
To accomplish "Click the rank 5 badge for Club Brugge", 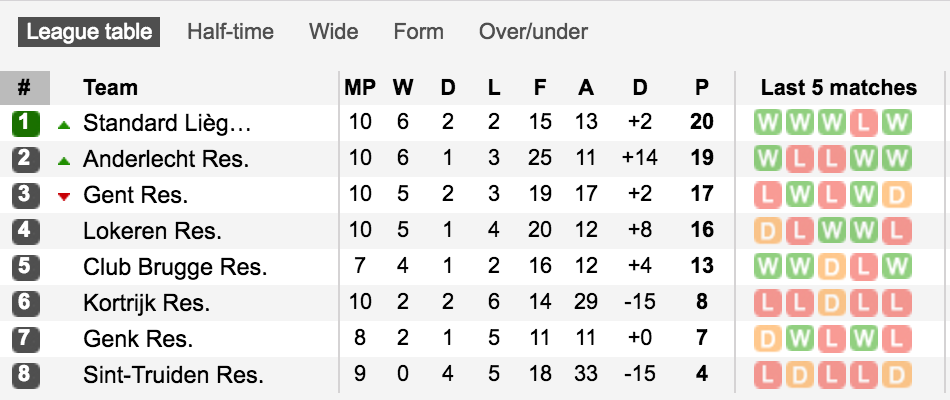I will pos(25,267).
